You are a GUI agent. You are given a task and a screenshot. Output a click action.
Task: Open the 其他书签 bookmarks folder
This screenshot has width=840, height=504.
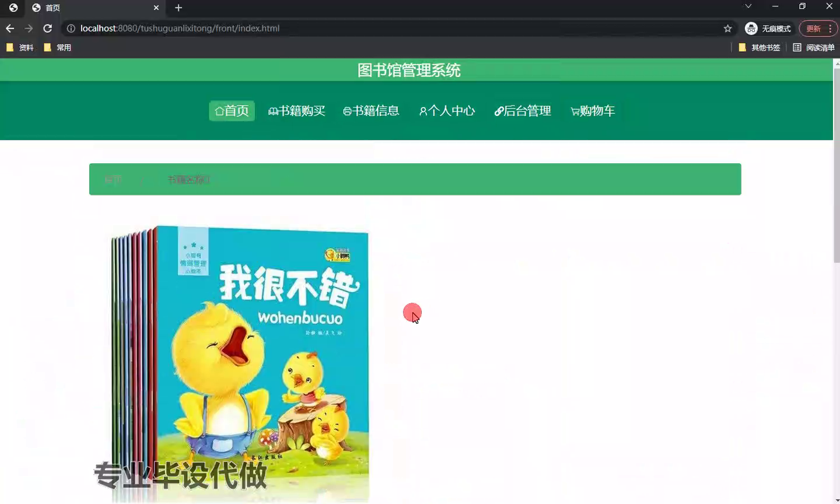[x=759, y=47]
